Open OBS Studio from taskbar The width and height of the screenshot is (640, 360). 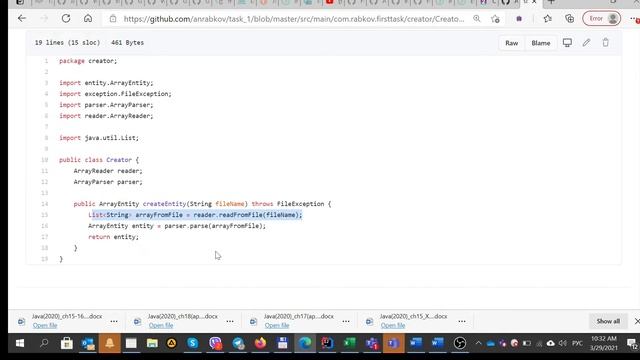point(460,343)
